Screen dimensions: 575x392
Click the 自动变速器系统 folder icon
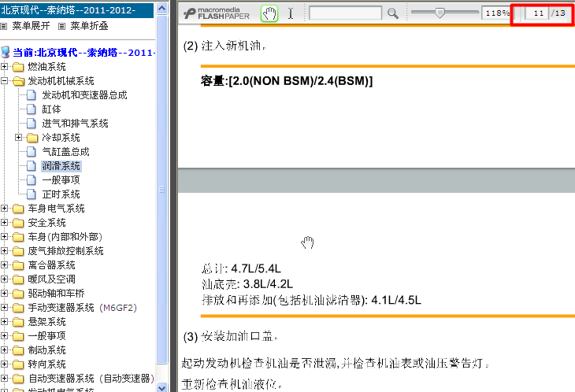18,379
